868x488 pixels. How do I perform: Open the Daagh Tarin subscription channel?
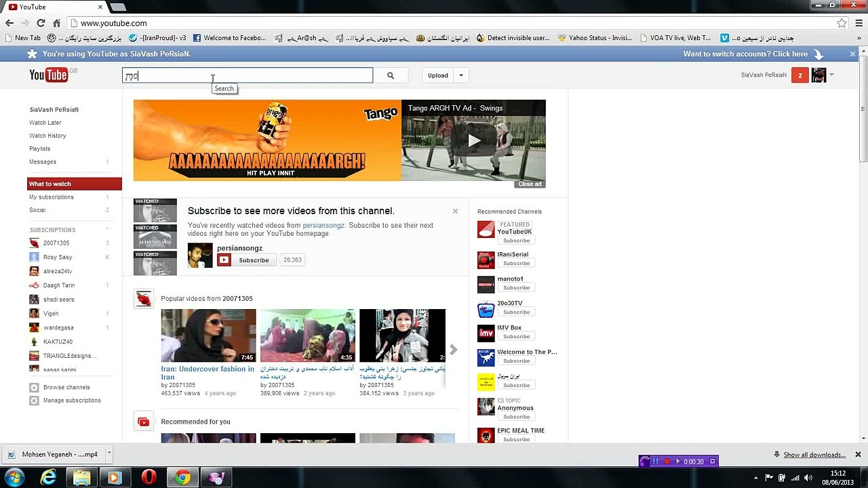tap(59, 285)
